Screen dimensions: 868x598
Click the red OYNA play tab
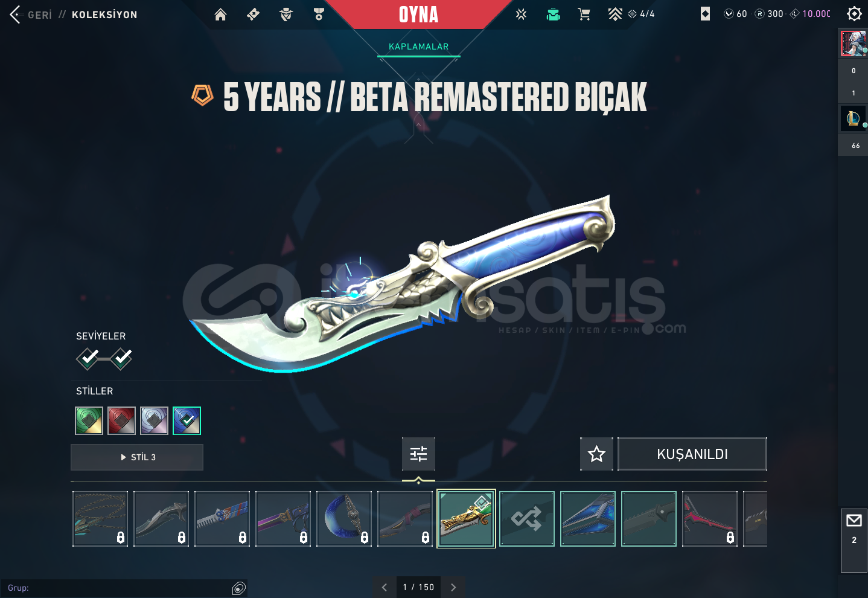tap(419, 14)
